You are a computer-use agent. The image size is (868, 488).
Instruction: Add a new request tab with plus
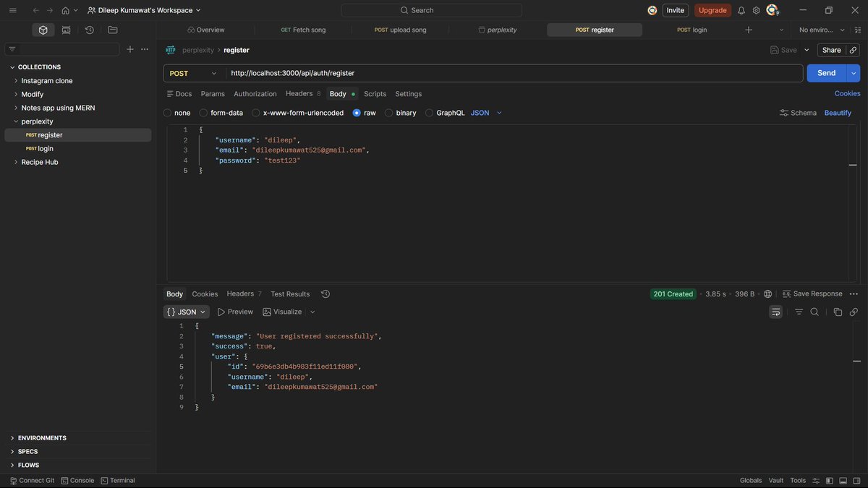pos(749,30)
